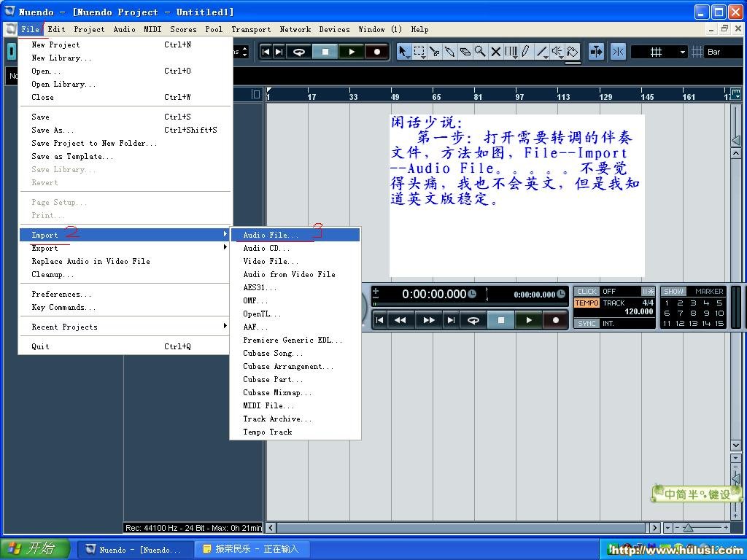Open the ruler display format menu

coord(736,93)
